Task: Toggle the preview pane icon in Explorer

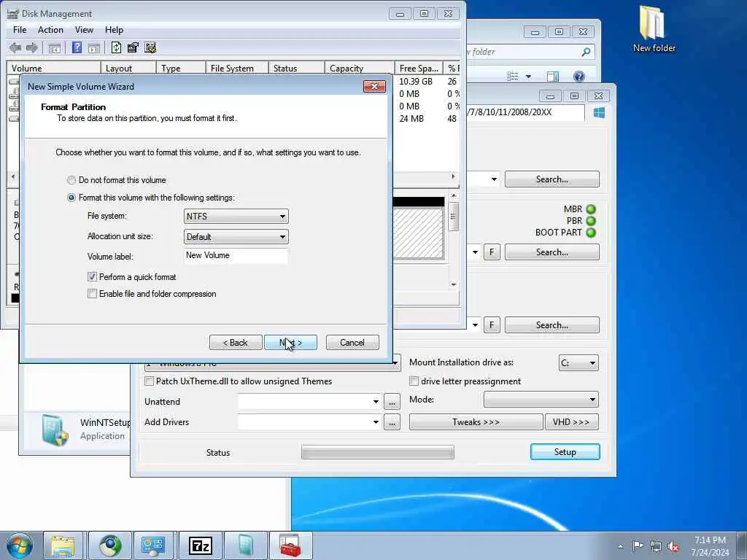Action: (553, 76)
